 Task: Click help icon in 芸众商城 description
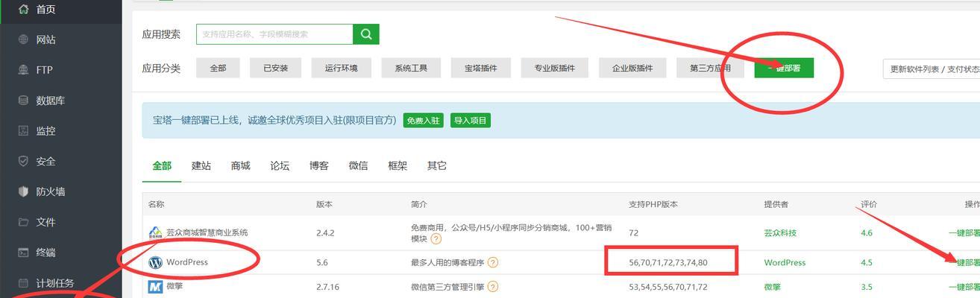[436, 239]
